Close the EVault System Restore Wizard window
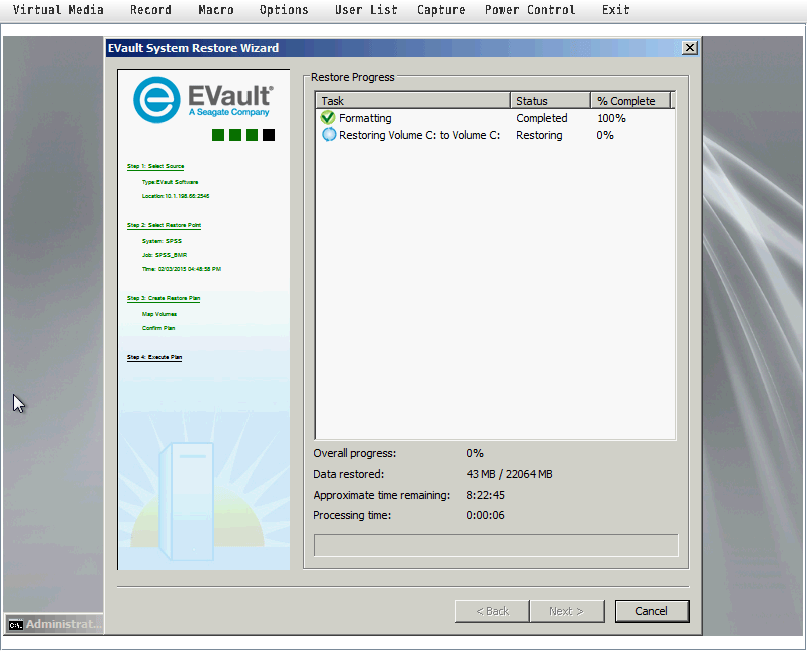Screen dimensions: 807x651 (x=690, y=48)
